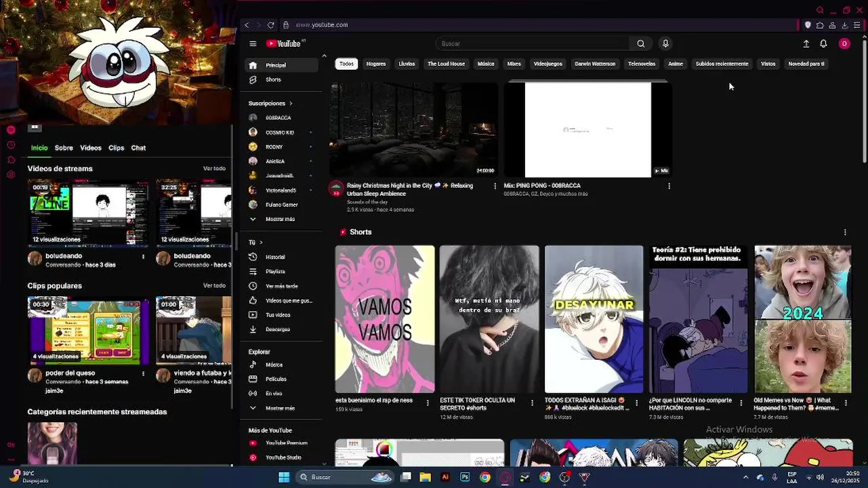Open COSMIC KID subscription channel
Image resolution: width=868 pixels, height=488 pixels.
tap(281, 132)
